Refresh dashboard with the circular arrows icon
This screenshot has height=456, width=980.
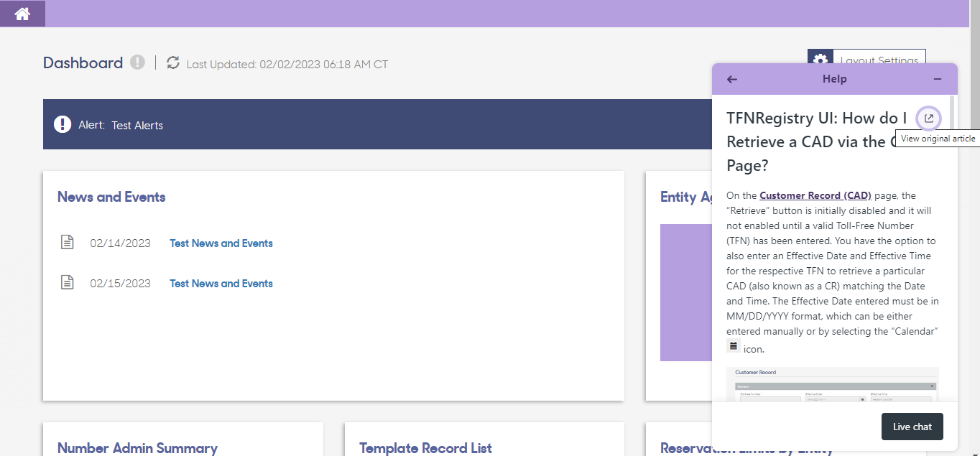pos(173,62)
